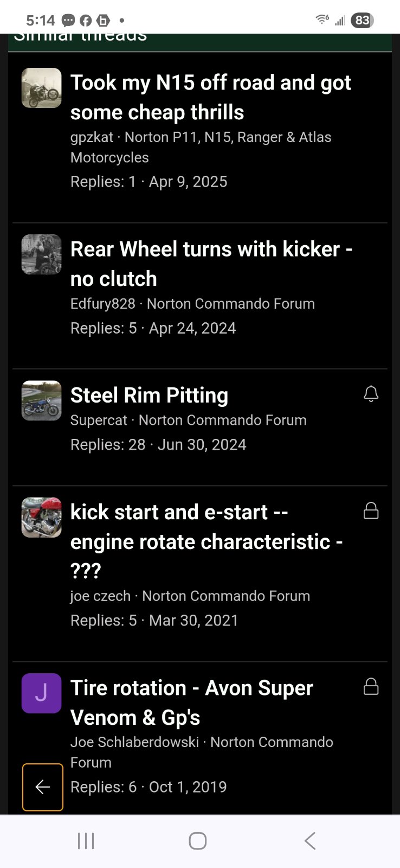This screenshot has height=868, width=400.
Task: Tap the Facebook notification icon in status bar
Action: point(86,21)
